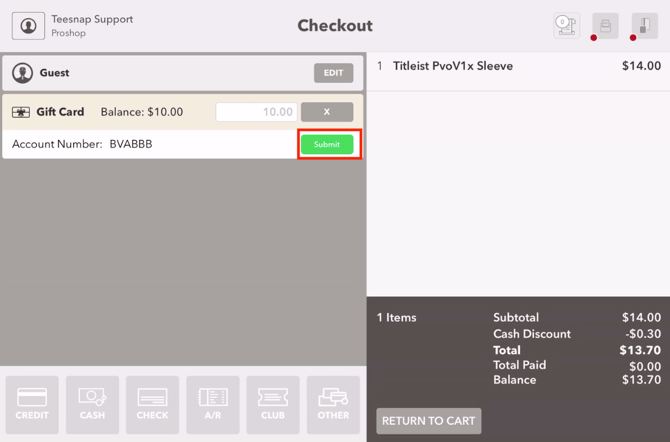Click the Total $13.70 amount
The image size is (670, 442).
[x=640, y=350]
